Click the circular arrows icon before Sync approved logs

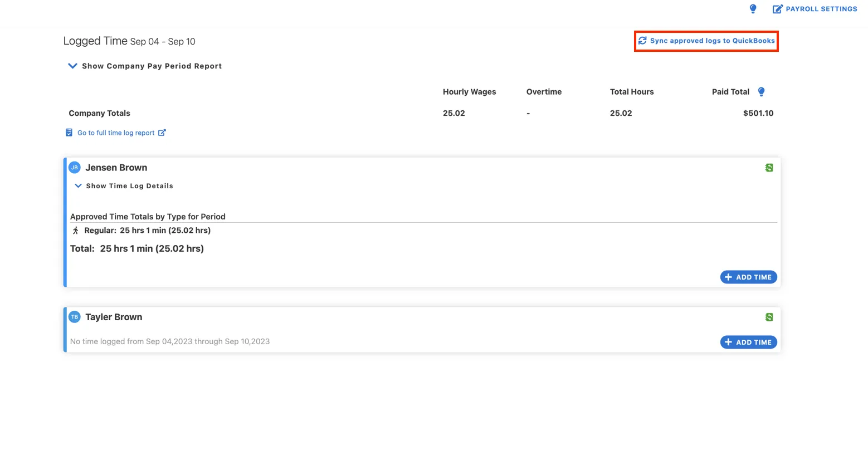(642, 41)
